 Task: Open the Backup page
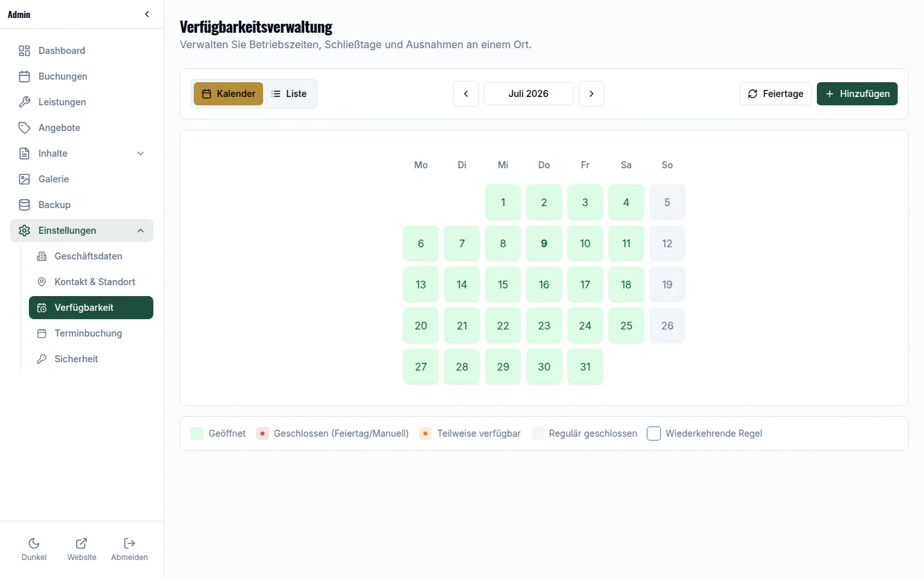[x=81, y=205]
